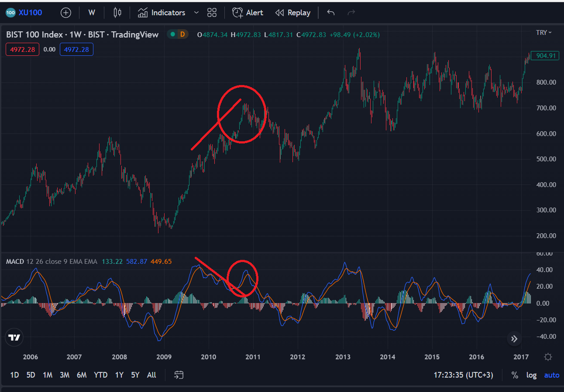Image resolution: width=564 pixels, height=392 pixels.
Task: Click the TradingView logo on the chart
Action: 14,337
